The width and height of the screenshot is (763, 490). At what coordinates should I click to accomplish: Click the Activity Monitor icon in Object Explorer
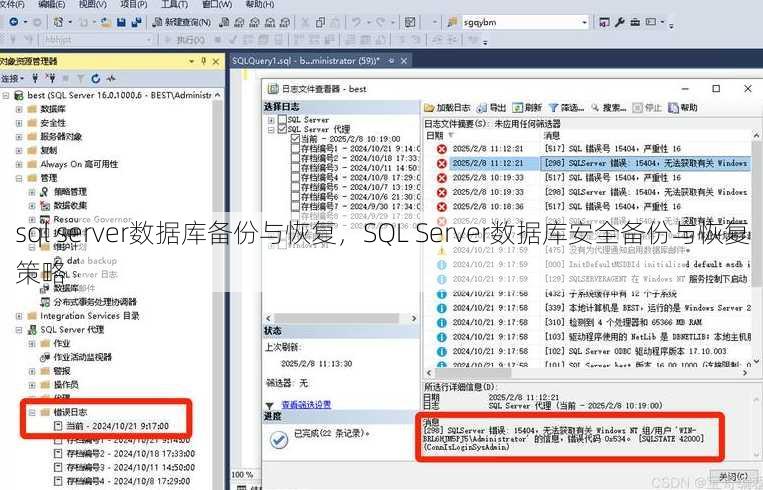[111, 78]
